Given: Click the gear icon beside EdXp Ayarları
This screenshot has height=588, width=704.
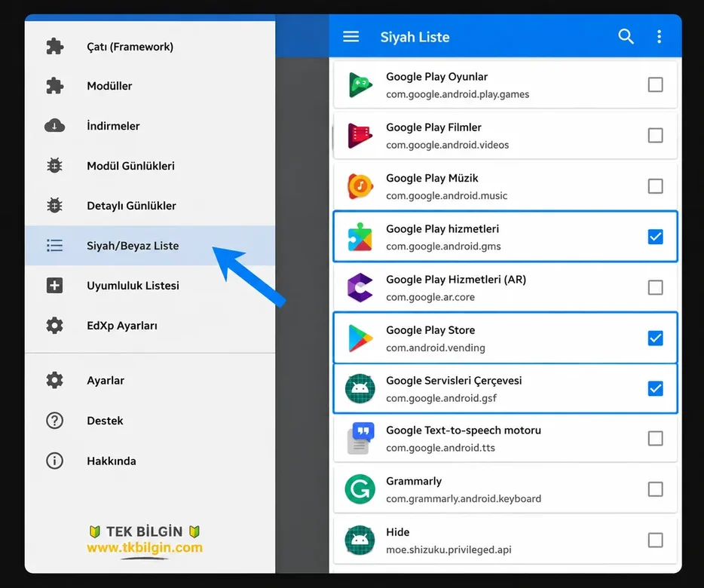Looking at the screenshot, I should pos(55,325).
